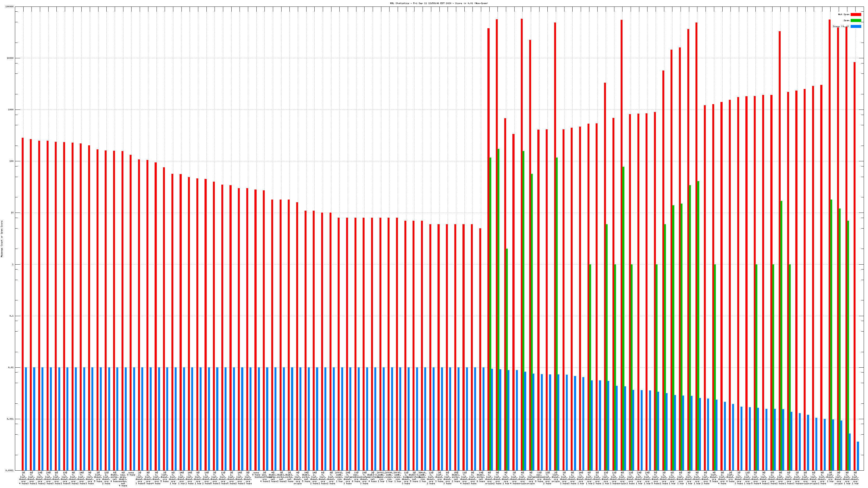
Task: Click the '6@ new.spam.dnsbl.sorbs.net 4 hops' label
Action: coord(123,479)
